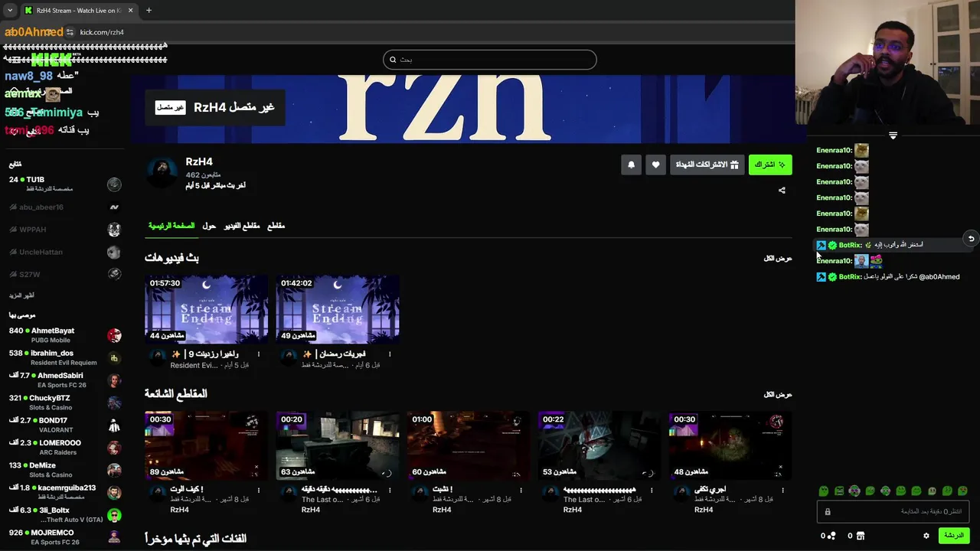Expand أظهر المزيد in the following list
980x551 pixels.
coord(21,295)
